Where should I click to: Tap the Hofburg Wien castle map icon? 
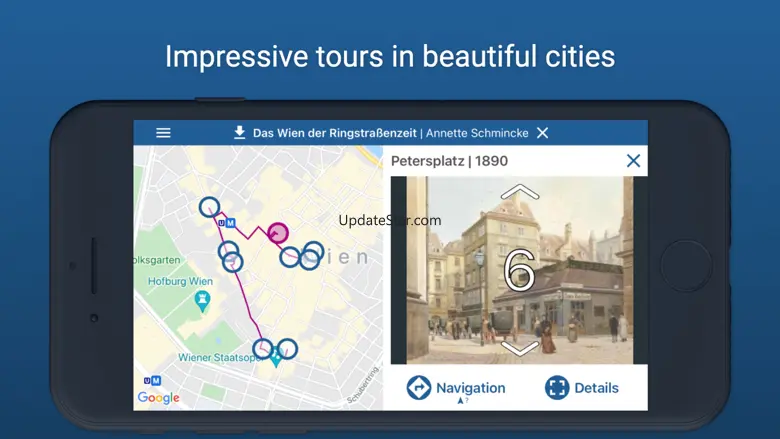click(x=204, y=299)
